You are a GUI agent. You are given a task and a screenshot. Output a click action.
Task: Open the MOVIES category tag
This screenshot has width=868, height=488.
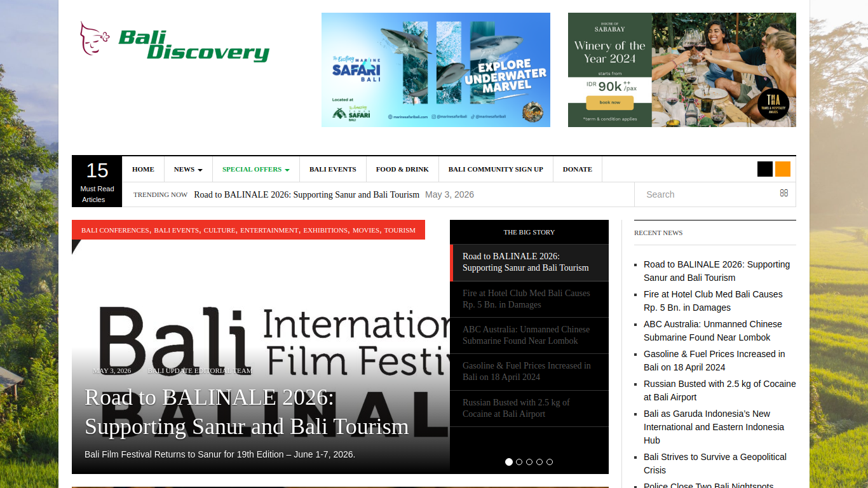pyautogui.click(x=366, y=230)
